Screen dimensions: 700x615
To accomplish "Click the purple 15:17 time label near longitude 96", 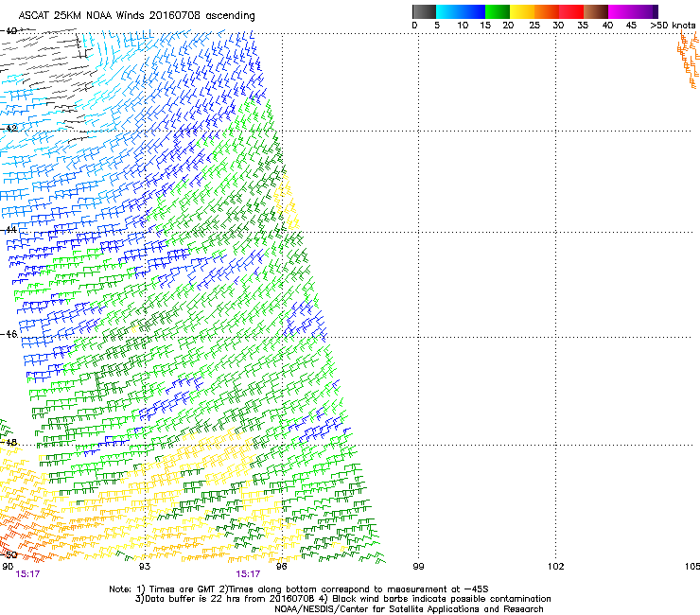I will (x=248, y=574).
